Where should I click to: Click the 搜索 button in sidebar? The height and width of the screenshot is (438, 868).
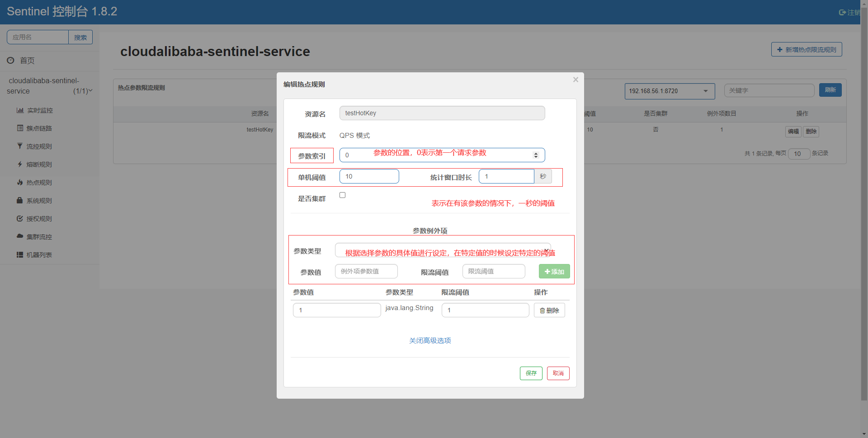[80, 37]
